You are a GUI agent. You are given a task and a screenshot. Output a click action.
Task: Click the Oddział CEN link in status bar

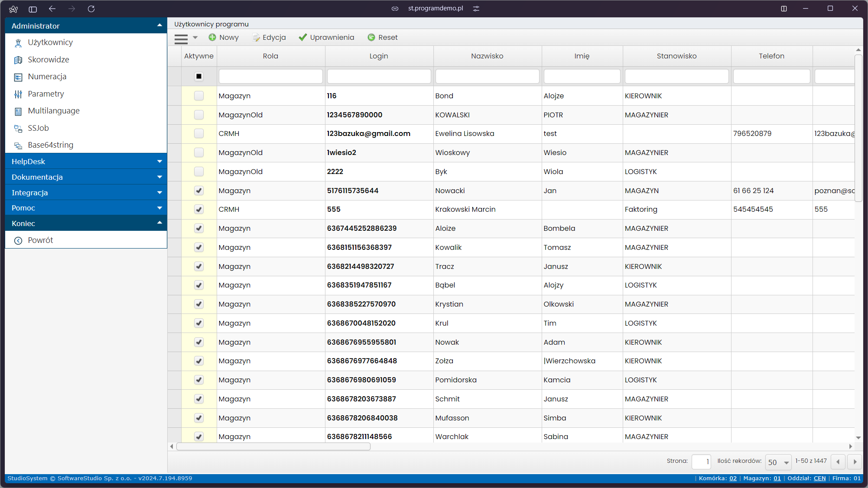(x=819, y=478)
